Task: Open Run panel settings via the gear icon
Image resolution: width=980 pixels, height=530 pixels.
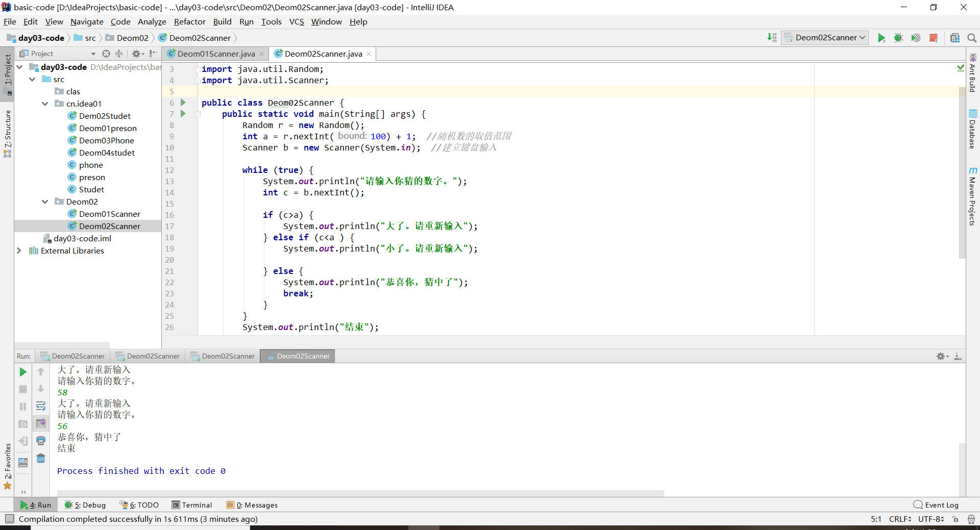Action: coord(942,356)
